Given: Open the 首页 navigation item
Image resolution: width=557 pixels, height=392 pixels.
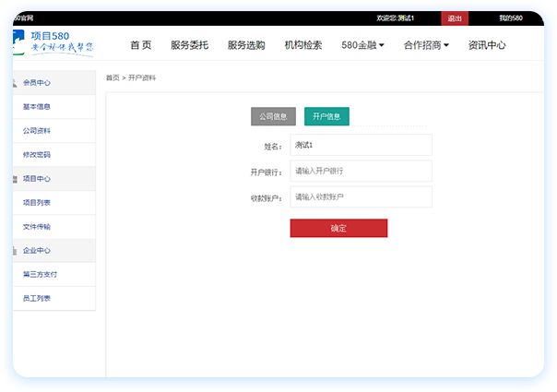Looking at the screenshot, I should pos(141,45).
